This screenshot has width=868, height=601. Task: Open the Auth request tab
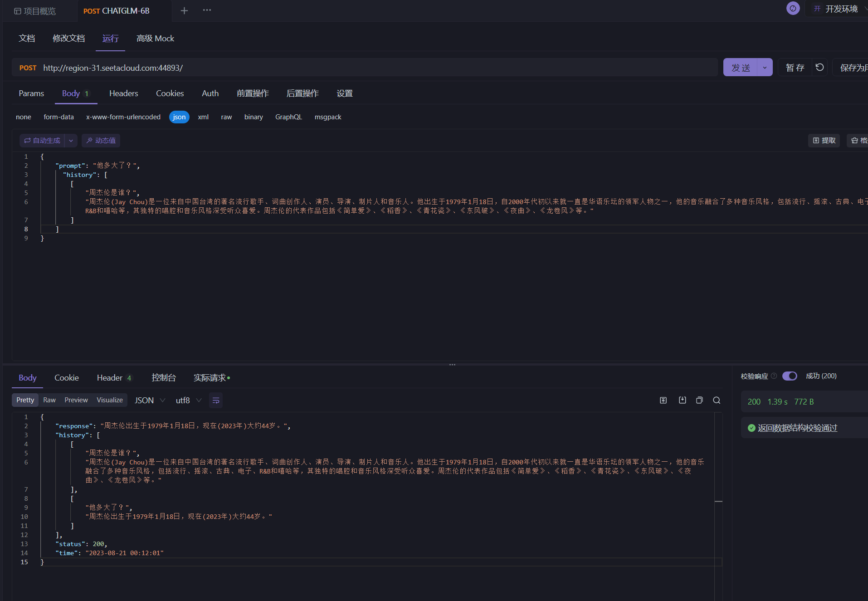[210, 93]
